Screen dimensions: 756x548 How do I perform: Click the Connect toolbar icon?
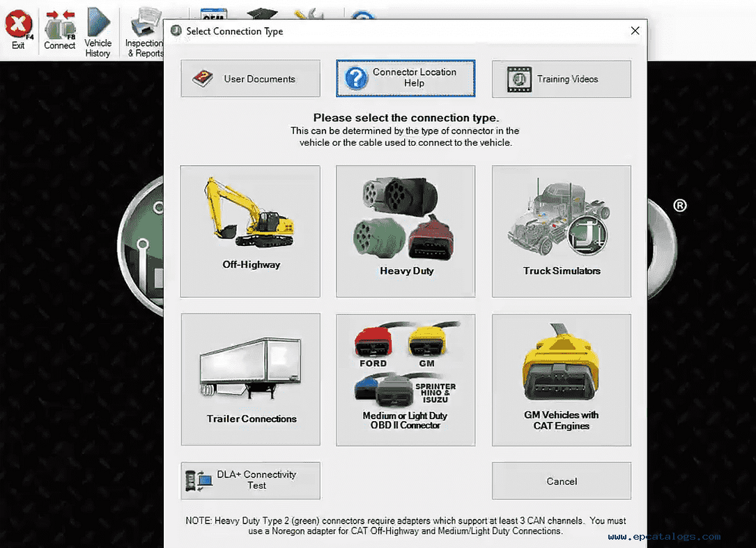coord(60,30)
